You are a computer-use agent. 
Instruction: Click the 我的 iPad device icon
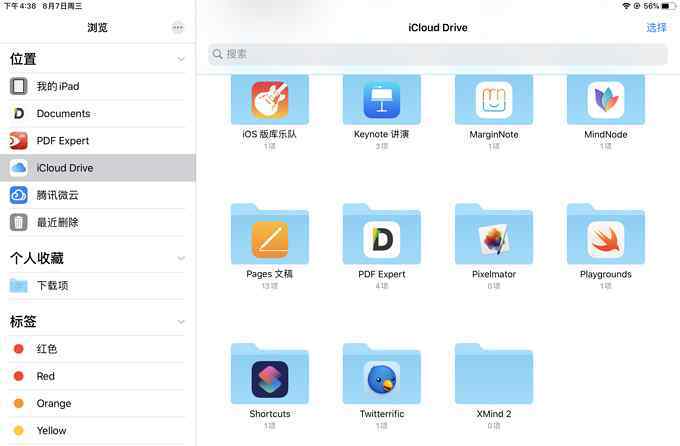(18, 86)
